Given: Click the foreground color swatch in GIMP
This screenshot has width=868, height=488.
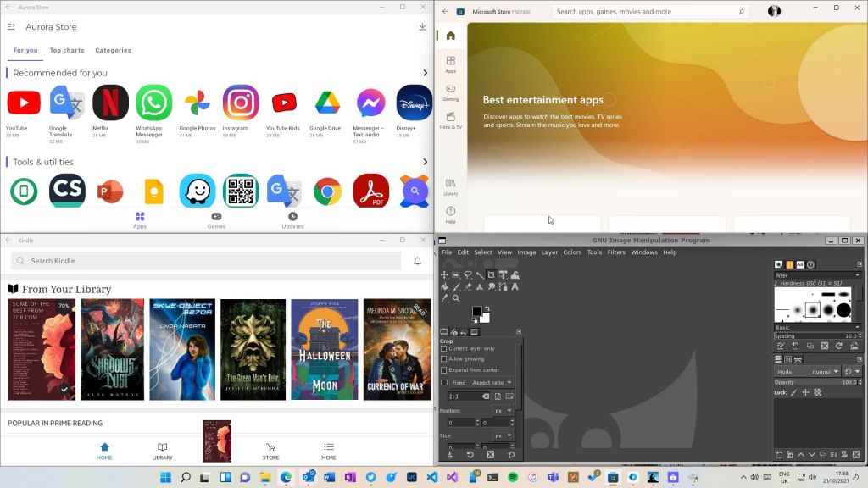Looking at the screenshot, I should (477, 312).
